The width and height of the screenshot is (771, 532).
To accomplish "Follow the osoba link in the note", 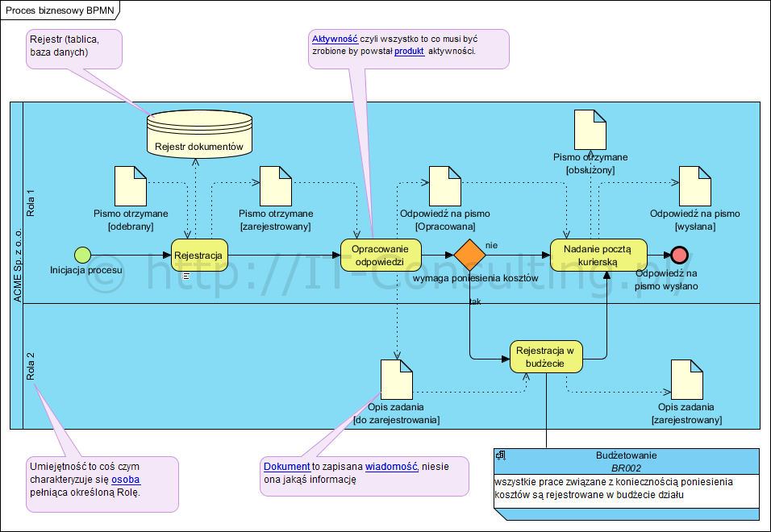I will [x=125, y=480].
